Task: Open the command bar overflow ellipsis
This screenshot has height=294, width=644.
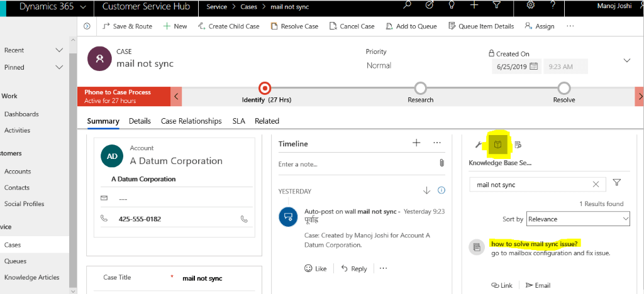Action: click(x=570, y=26)
